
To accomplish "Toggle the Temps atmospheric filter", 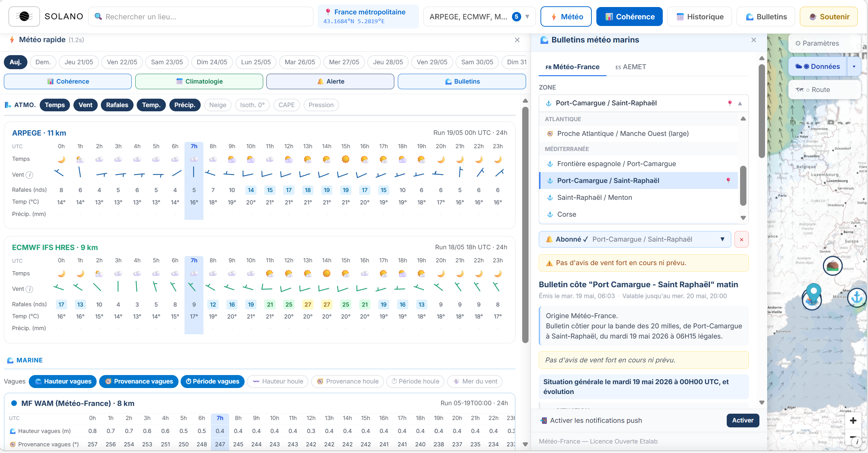I will [x=55, y=105].
